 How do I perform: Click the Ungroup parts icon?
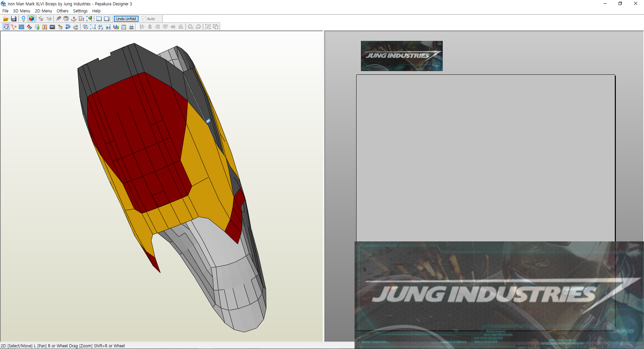coord(216,27)
